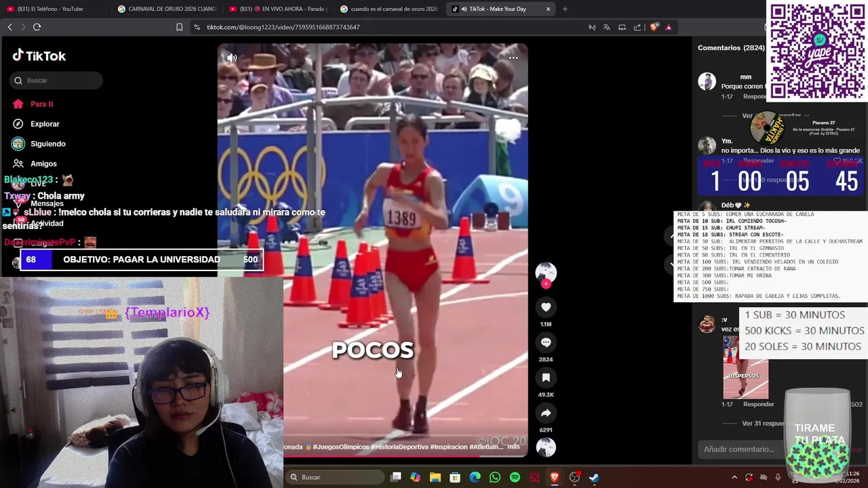Viewport: 868px width, 488px height.
Task: Reply to the DISPERSOS image comment
Action: click(758, 404)
